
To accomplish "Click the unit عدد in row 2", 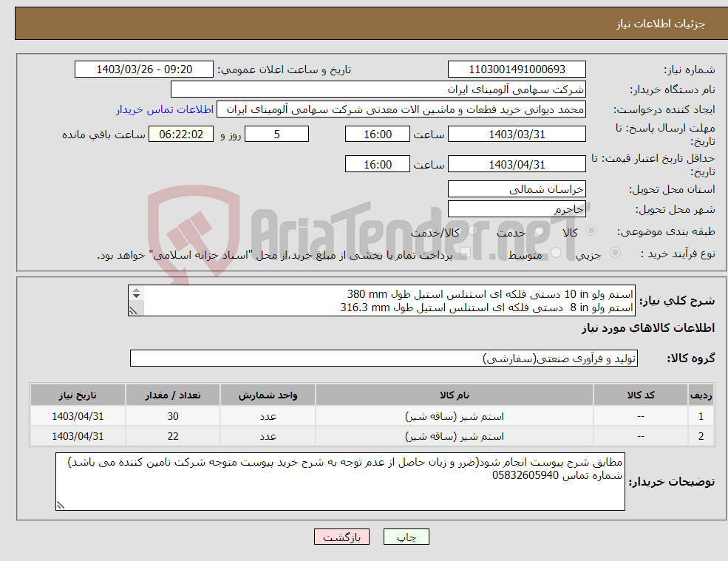I will pos(268,437).
